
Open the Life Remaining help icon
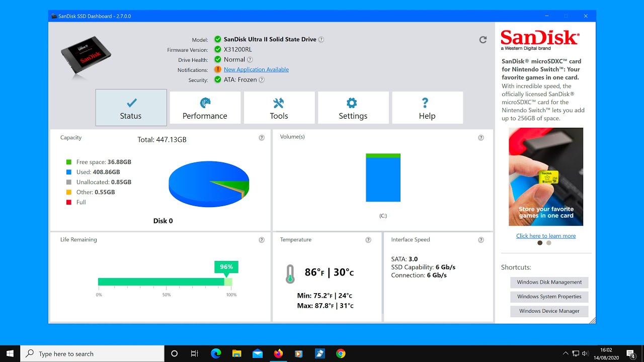262,240
